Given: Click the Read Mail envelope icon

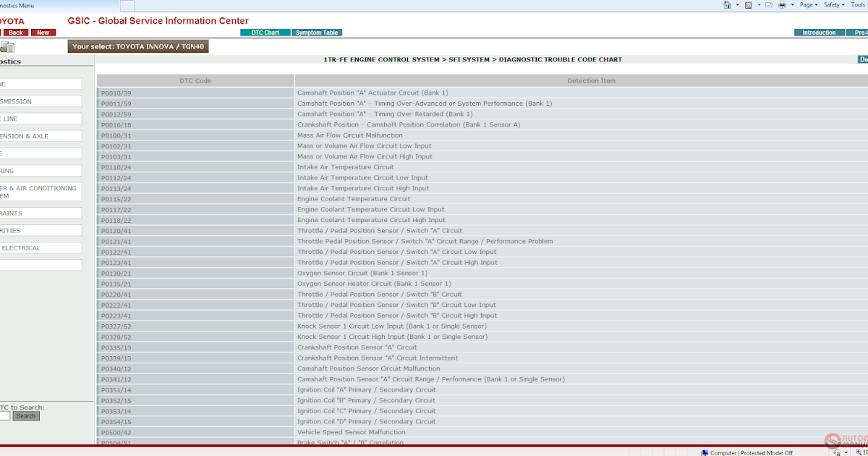Looking at the screenshot, I should 769,4.
